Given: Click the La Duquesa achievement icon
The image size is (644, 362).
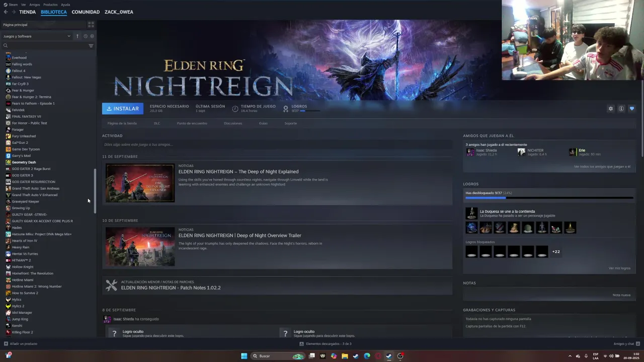Looking at the screenshot, I should (471, 213).
